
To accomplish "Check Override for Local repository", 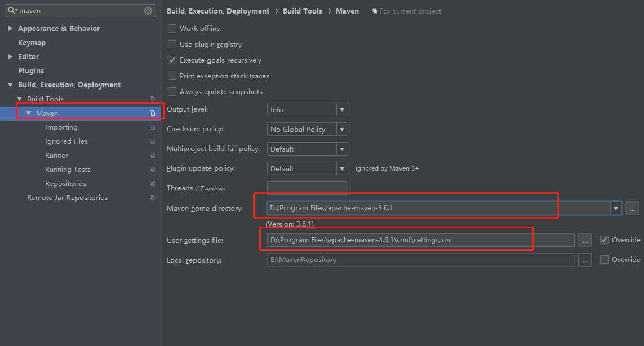I will [604, 260].
